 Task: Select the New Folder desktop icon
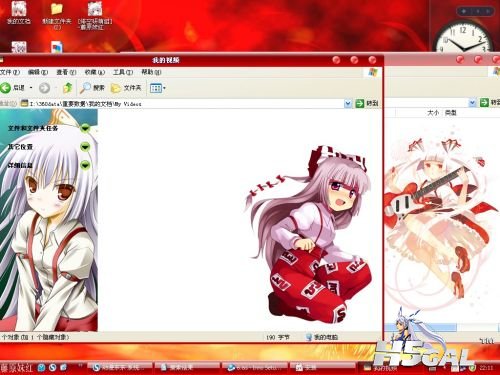57,15
